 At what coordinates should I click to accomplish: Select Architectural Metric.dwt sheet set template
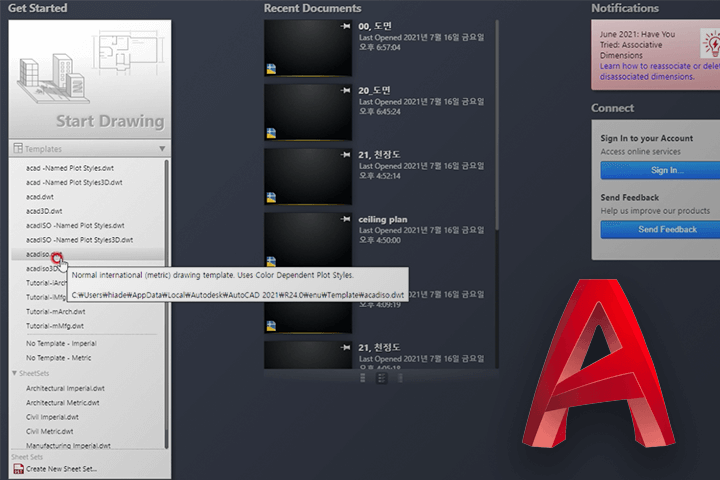click(x=62, y=402)
